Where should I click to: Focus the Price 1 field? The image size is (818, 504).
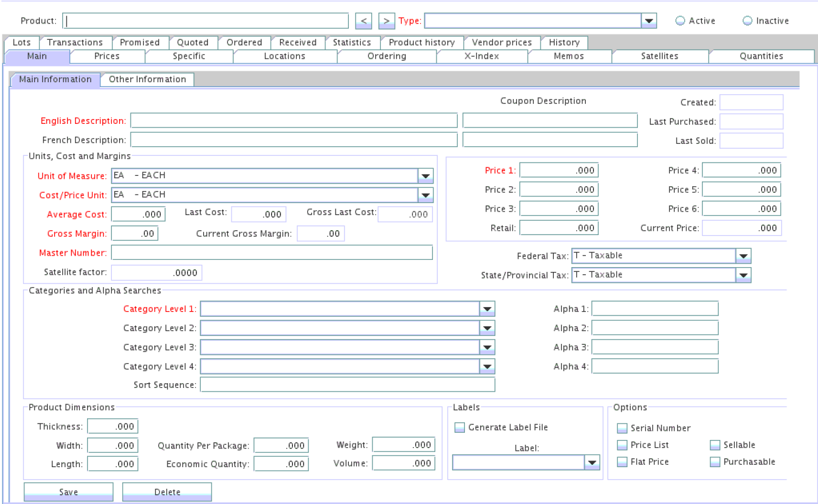click(559, 170)
